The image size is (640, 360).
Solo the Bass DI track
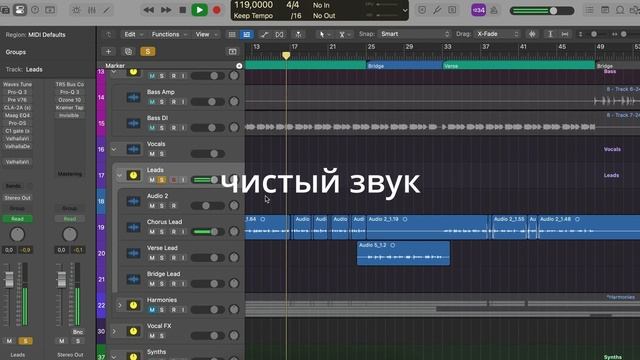[162, 128]
